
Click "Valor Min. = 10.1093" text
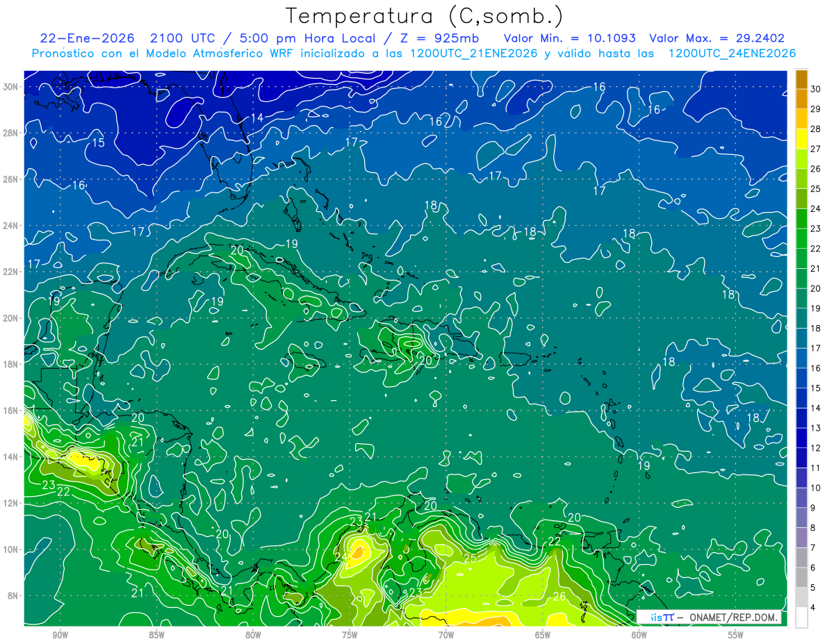pyautogui.click(x=569, y=38)
